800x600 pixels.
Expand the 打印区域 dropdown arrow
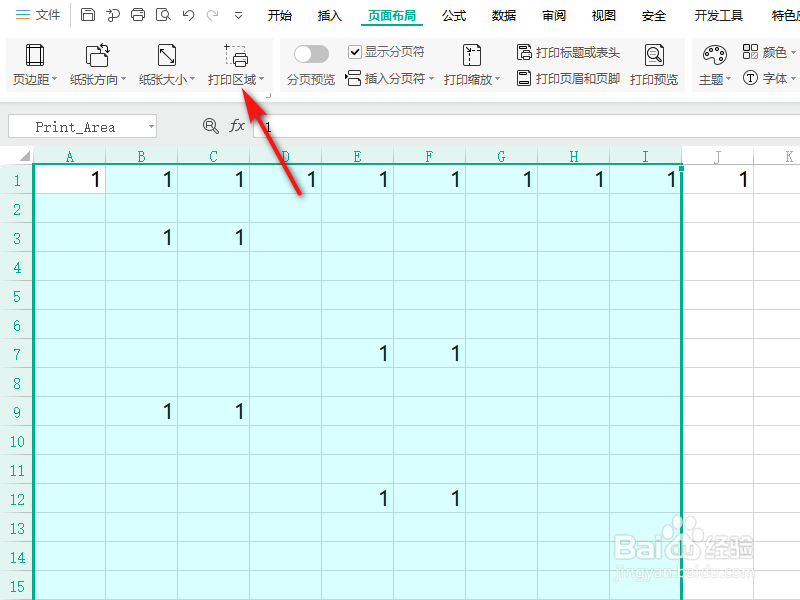click(x=262, y=79)
